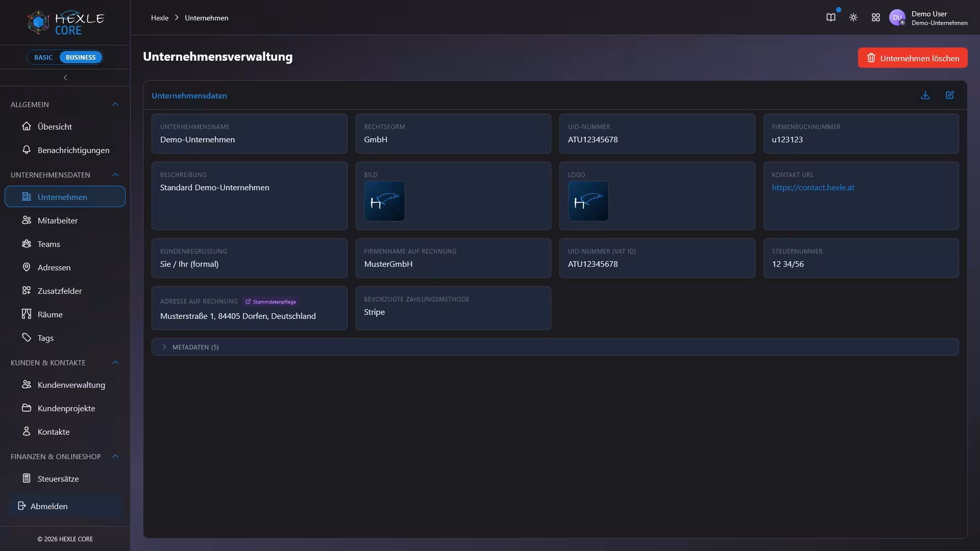Open the documentation book icon
The height and width of the screenshot is (551, 980).
[831, 17]
